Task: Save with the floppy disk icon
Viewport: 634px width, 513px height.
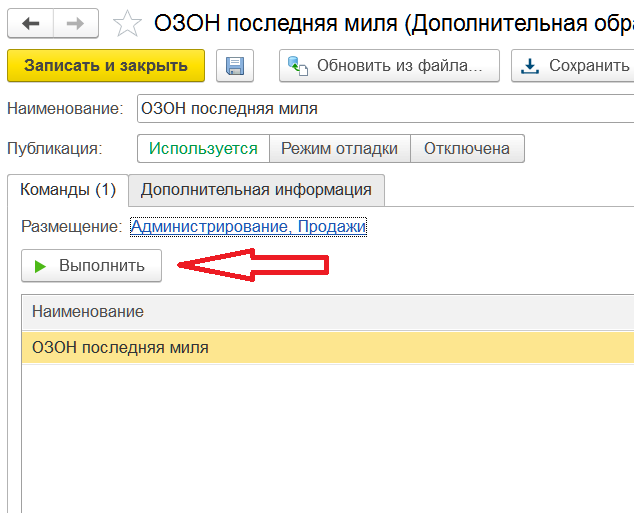Action: [x=235, y=66]
